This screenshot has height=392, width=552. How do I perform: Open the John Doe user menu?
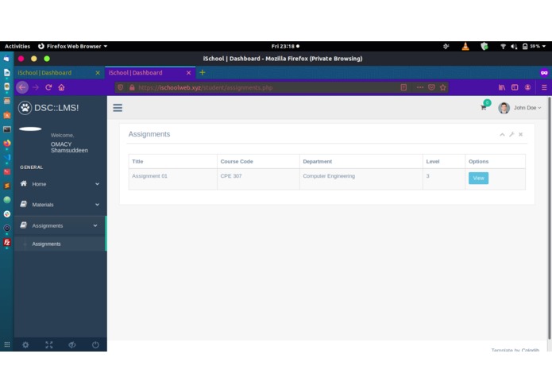[527, 108]
